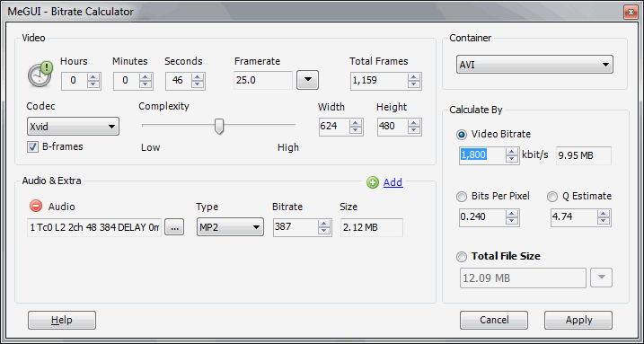
Task: Increase audio Bitrate with the up arrow
Action: pyautogui.click(x=324, y=224)
